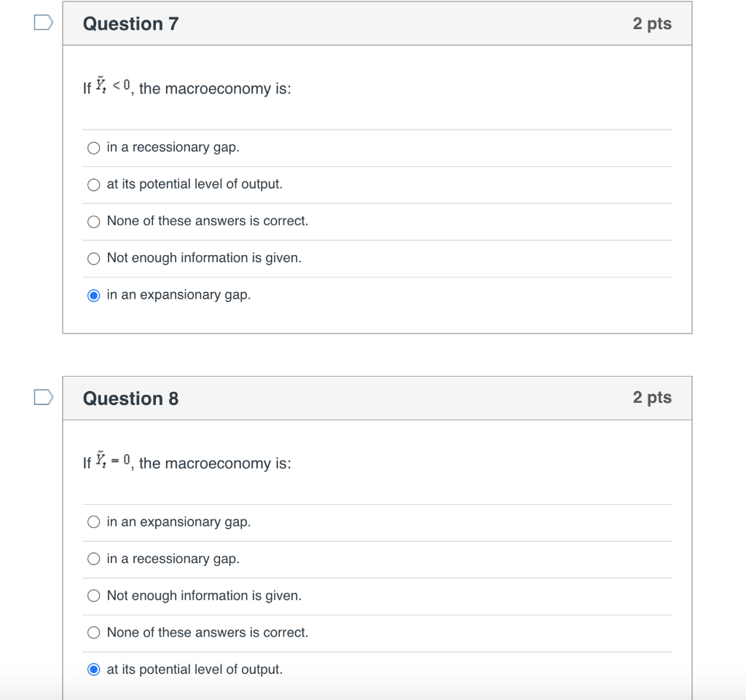Select 'in a recessionary gap' for Question 7

(x=93, y=148)
